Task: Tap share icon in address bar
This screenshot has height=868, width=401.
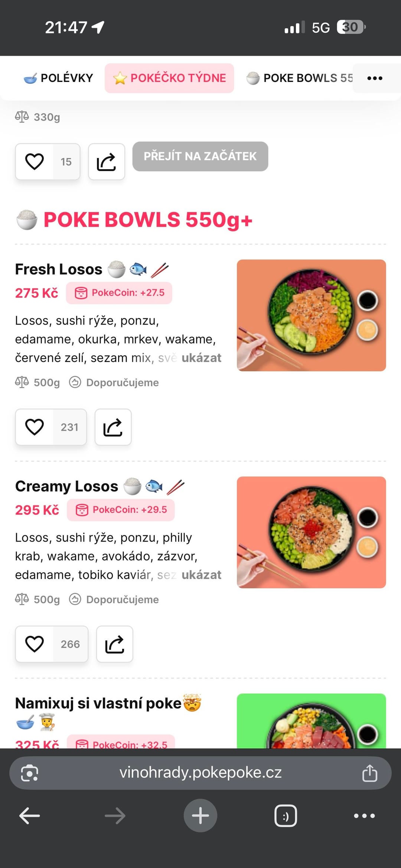Action: point(369,773)
